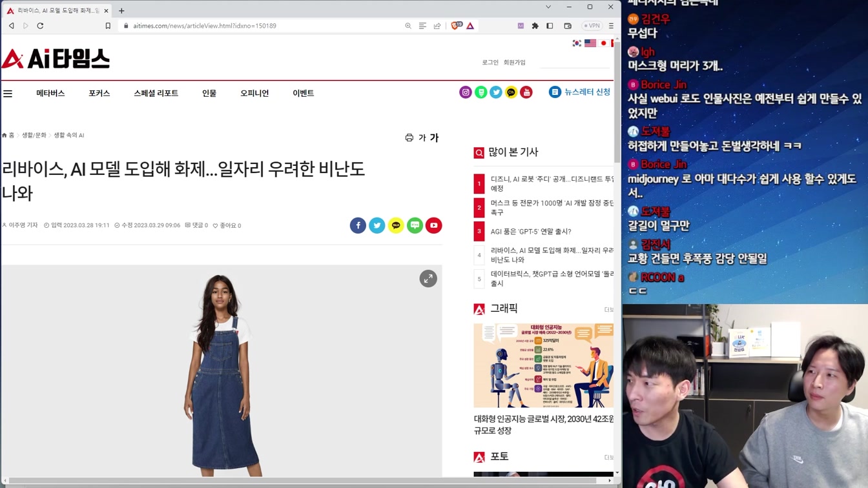Share the article via green blog icon
Screen dimensions: 868x488
click(415, 225)
